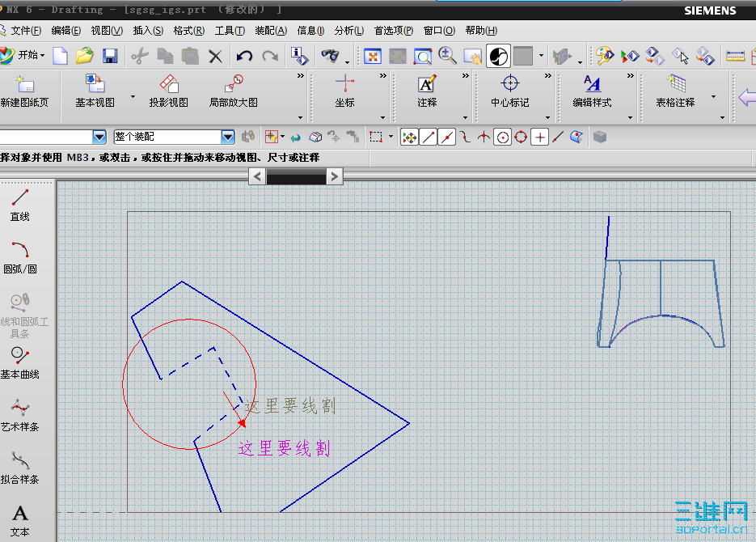Open the 整个装配 selection scope dropdown
The height and width of the screenshot is (542, 756).
[x=228, y=138]
